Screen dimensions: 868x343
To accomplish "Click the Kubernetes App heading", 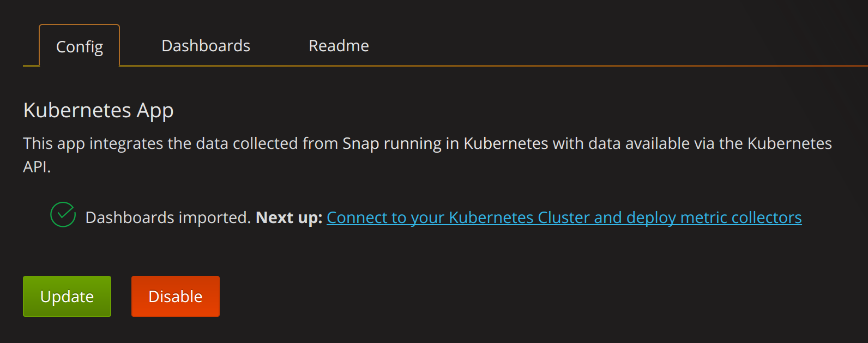I will tap(98, 110).
